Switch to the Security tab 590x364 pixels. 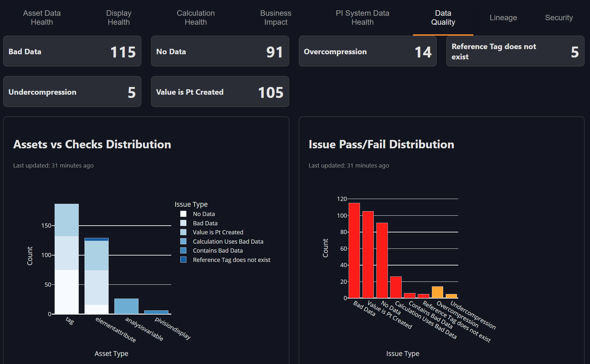click(559, 18)
